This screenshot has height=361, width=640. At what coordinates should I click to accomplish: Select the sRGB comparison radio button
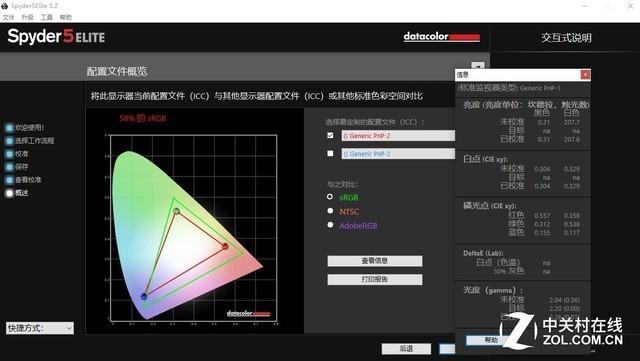[330, 197]
